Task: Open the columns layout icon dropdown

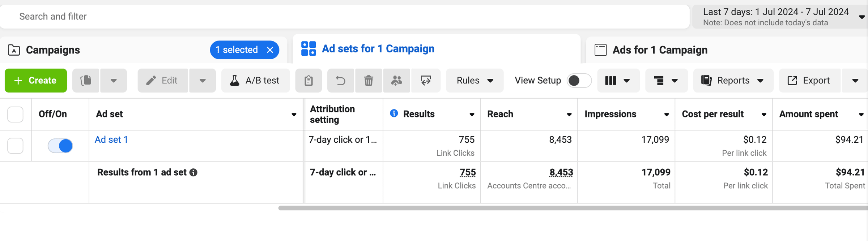Action: pyautogui.click(x=618, y=80)
